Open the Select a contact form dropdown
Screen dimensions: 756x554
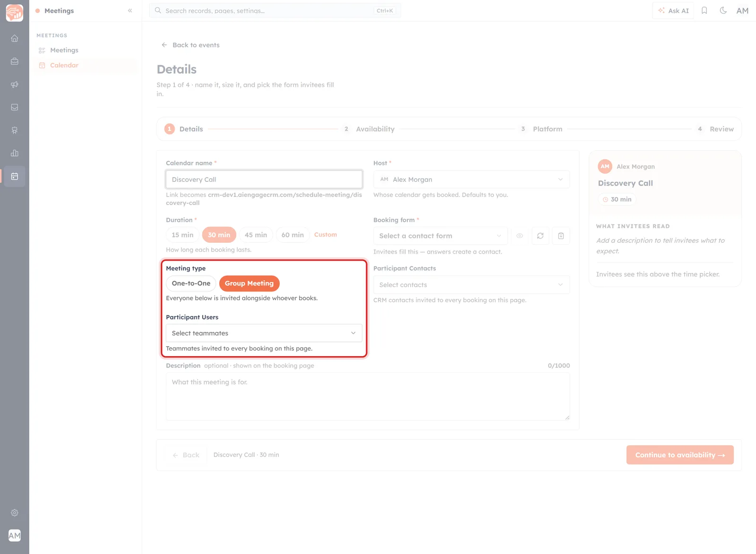point(440,236)
